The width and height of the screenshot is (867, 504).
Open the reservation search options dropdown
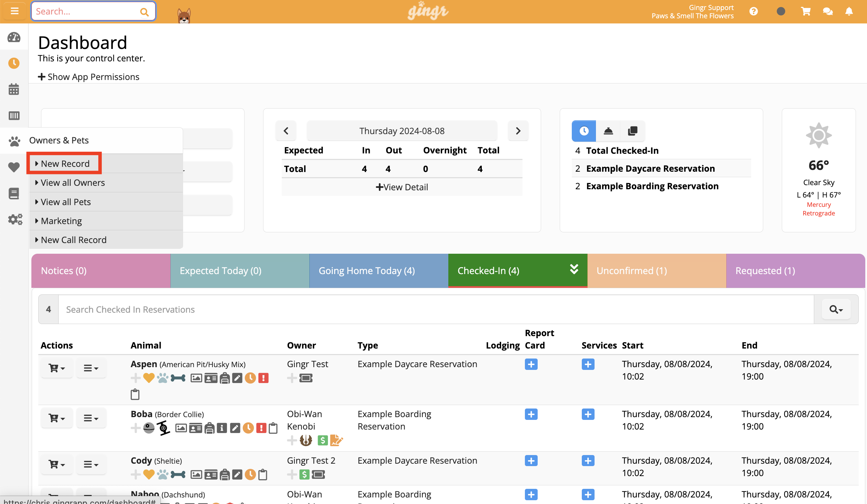click(x=836, y=309)
